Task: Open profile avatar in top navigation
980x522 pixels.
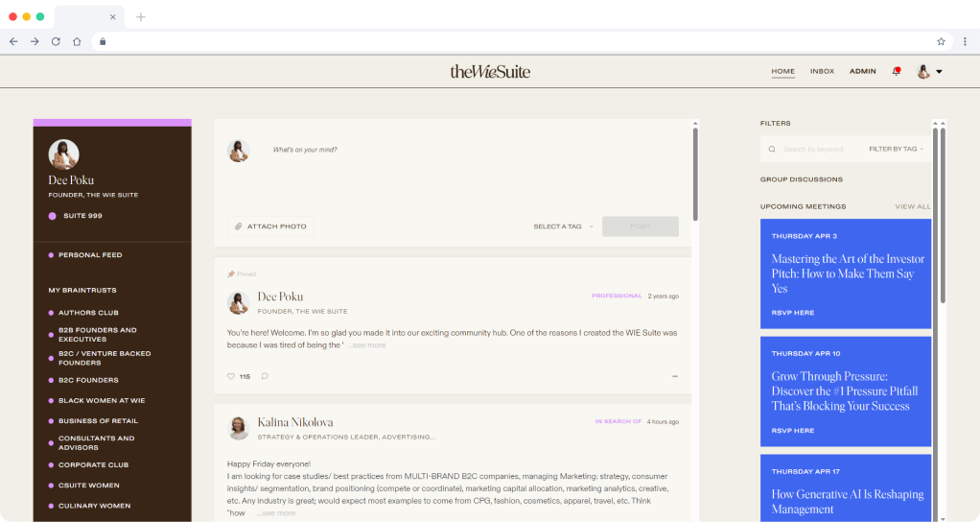Action: pyautogui.click(x=923, y=71)
